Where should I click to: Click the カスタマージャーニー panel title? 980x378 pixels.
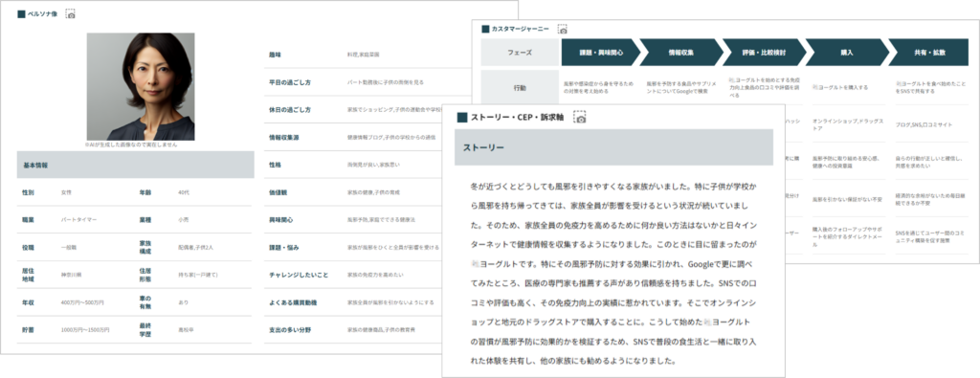click(521, 29)
